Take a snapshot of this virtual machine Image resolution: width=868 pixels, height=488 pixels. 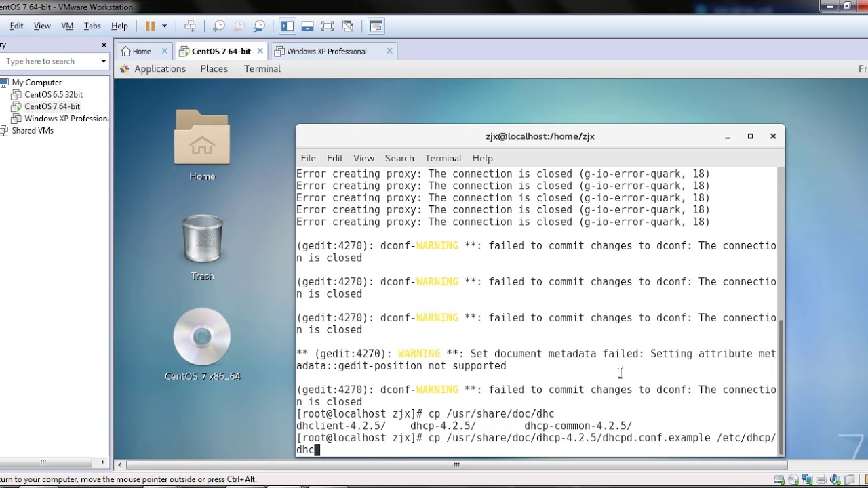click(218, 26)
